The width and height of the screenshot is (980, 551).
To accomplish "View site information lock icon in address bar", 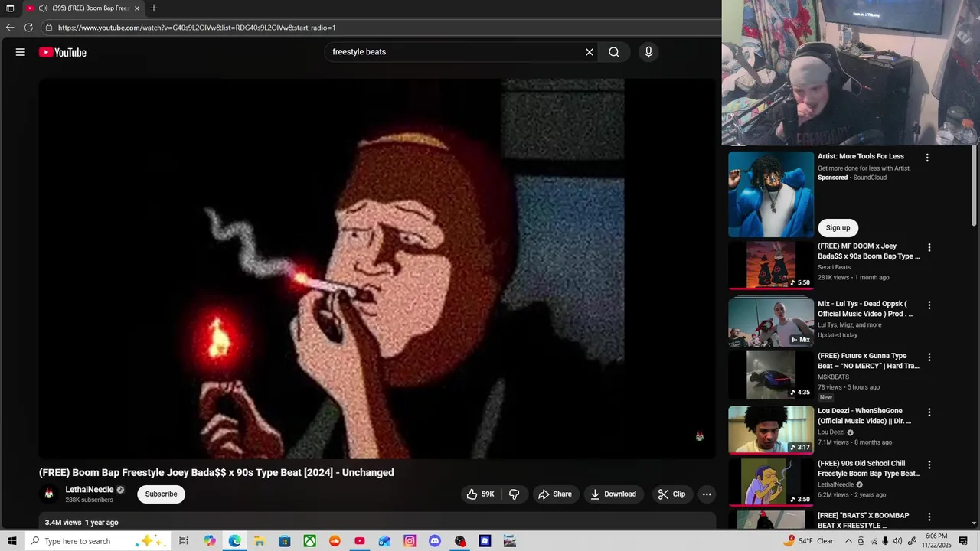I will click(x=49, y=28).
